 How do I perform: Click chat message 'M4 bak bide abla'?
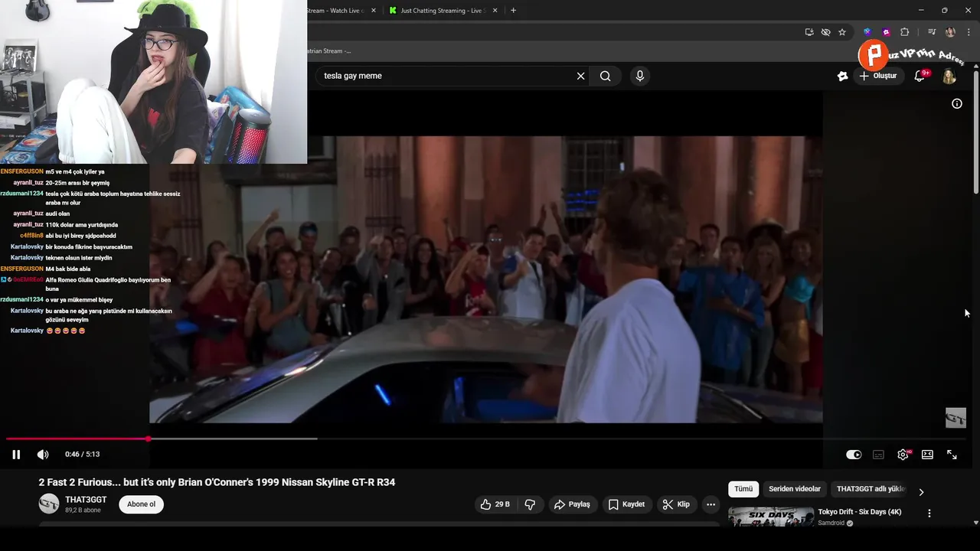[68, 269]
